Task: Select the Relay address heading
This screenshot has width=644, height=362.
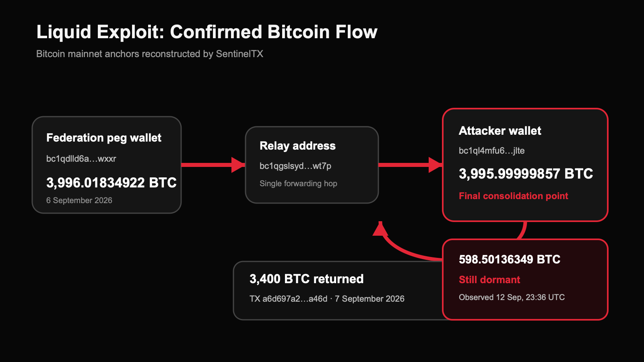Action: pos(297,146)
